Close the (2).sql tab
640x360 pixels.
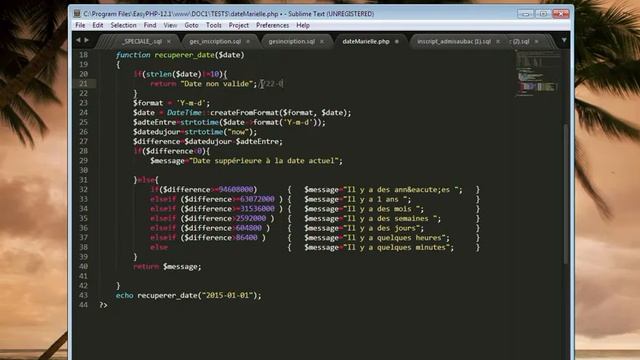click(536, 42)
